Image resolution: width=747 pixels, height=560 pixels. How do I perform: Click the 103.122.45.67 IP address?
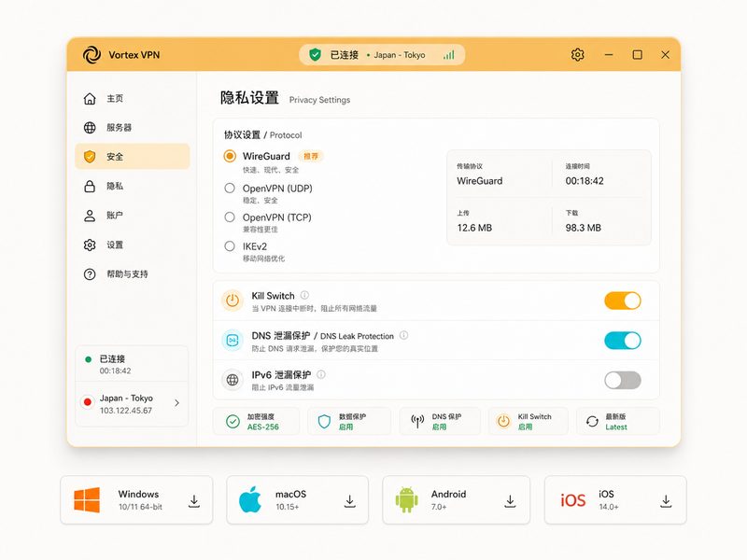click(x=126, y=411)
